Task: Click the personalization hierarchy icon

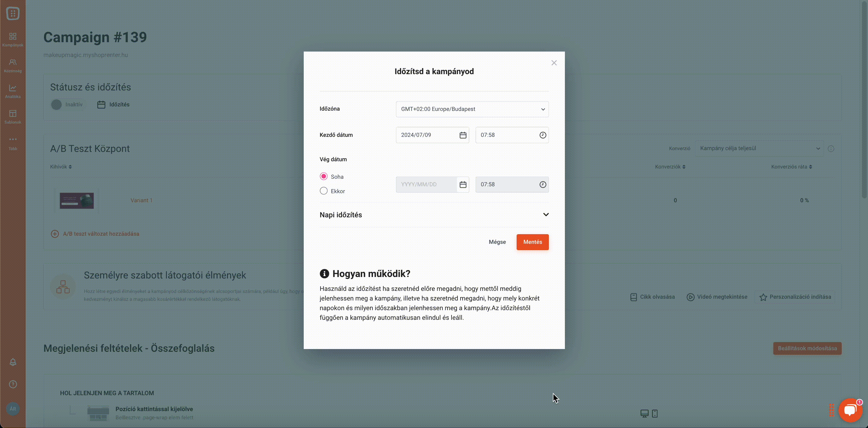Action: (63, 287)
